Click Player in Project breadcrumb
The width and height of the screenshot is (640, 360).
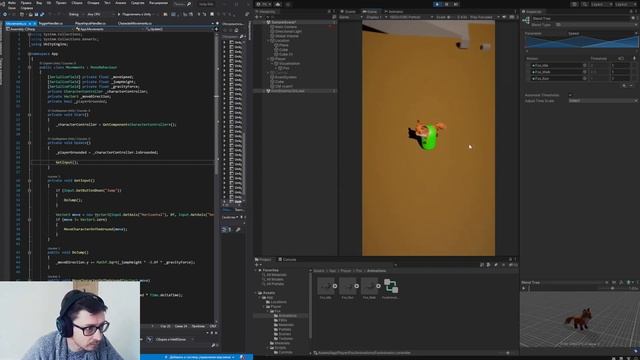tap(346, 271)
